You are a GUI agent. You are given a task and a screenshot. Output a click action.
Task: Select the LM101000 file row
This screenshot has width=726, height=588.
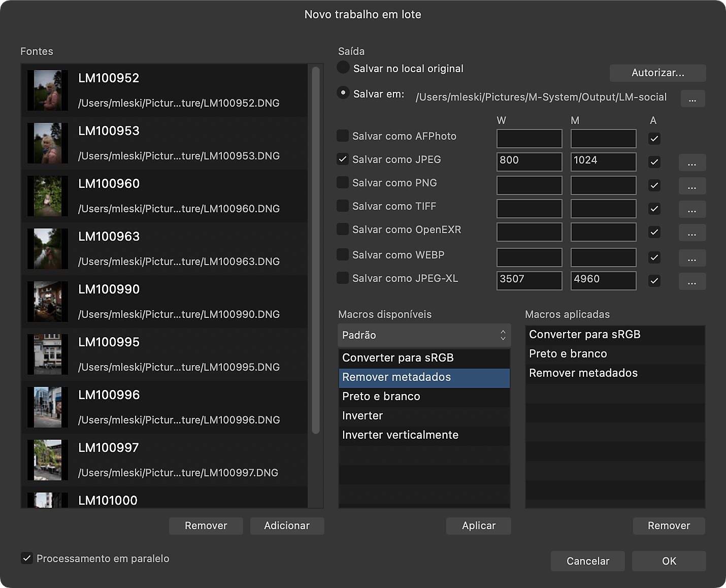point(164,498)
